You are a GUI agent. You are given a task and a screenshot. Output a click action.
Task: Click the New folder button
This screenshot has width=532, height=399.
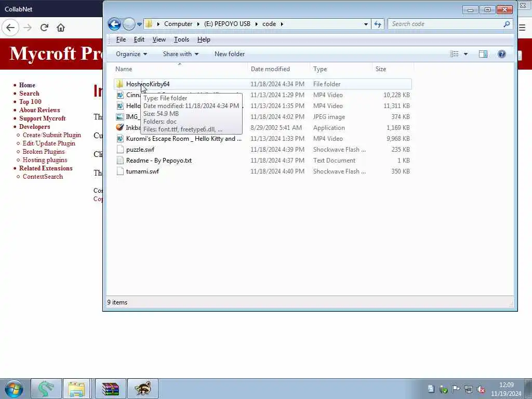[x=229, y=54]
